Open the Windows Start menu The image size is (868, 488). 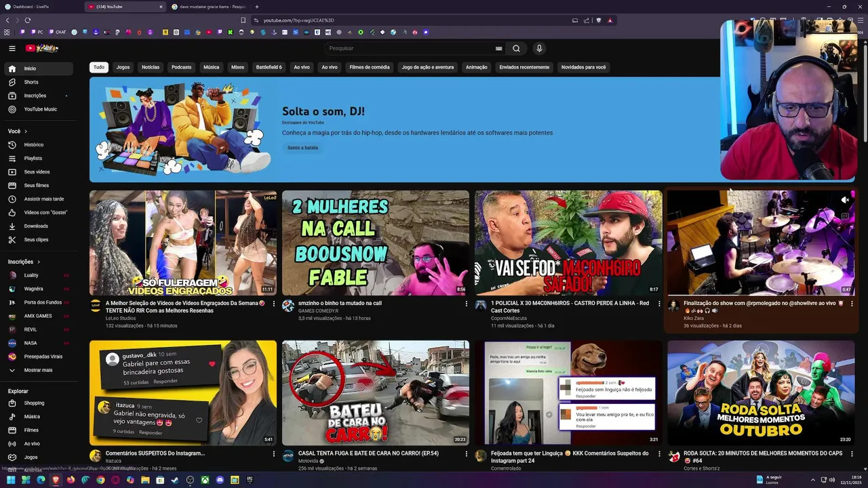[x=11, y=480]
